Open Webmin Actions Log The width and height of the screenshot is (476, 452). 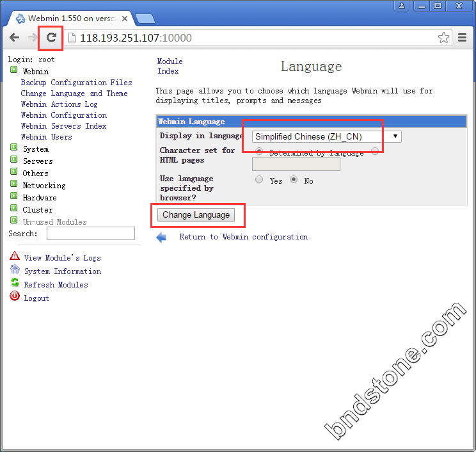click(59, 104)
